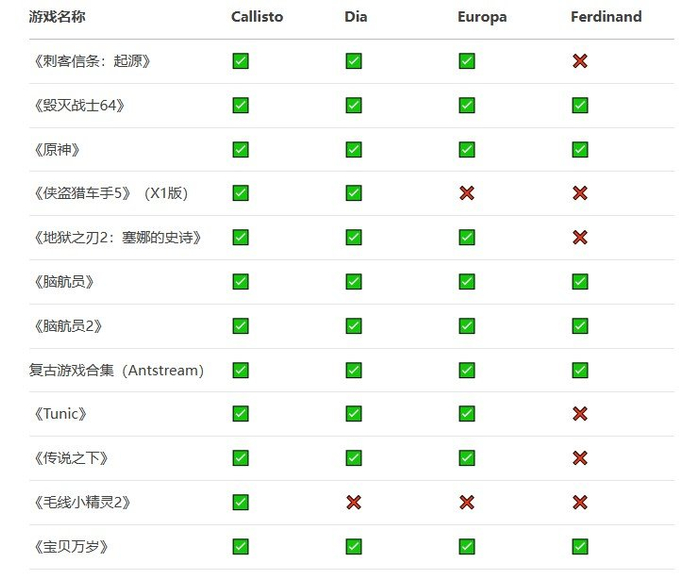Click the red X for 地狱之刃2 under Ferdinand
The width and height of the screenshot is (700, 579).
(x=580, y=237)
